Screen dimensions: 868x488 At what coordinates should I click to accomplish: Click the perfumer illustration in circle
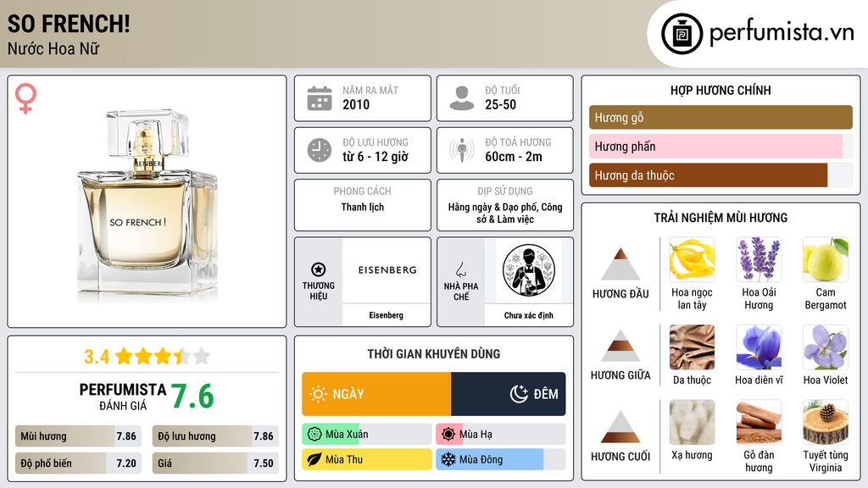529,270
